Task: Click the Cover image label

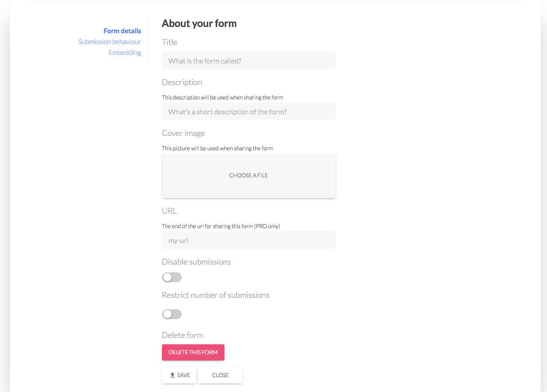Action: pyautogui.click(x=183, y=133)
